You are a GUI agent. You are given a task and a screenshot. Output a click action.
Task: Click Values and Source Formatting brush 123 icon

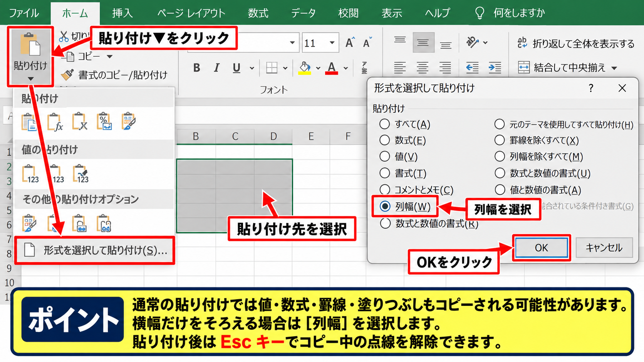tap(80, 174)
